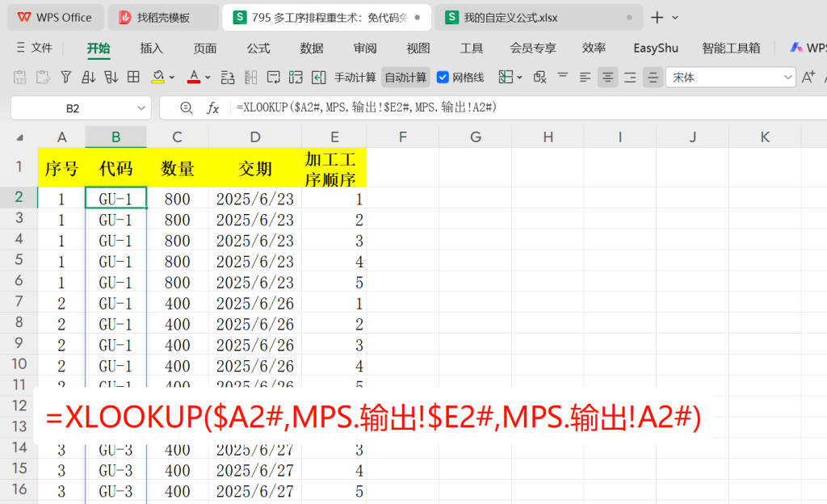Click the wrap text icon
The height and width of the screenshot is (504, 827).
pyautogui.click(x=273, y=78)
